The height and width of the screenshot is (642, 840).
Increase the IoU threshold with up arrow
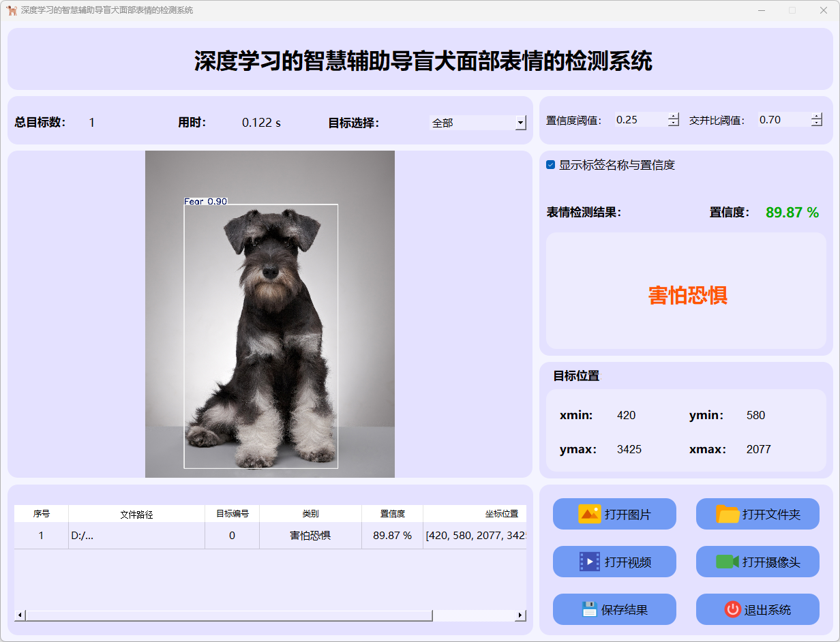coord(817,116)
